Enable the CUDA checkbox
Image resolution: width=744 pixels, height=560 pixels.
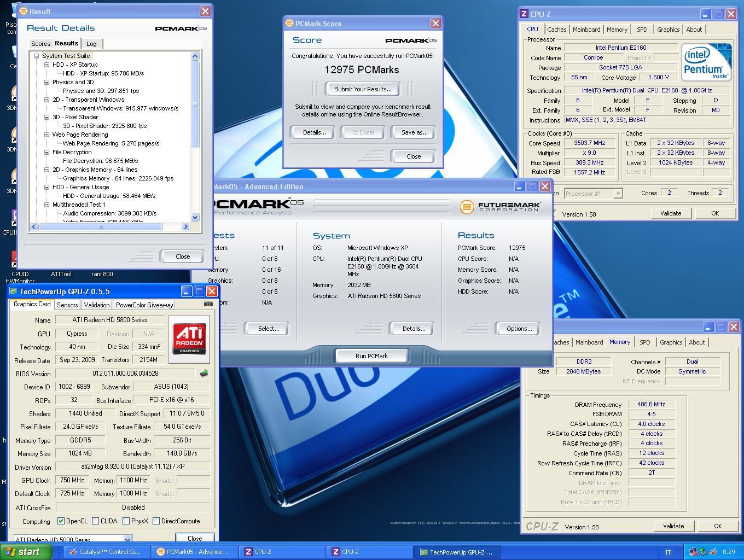pos(95,521)
